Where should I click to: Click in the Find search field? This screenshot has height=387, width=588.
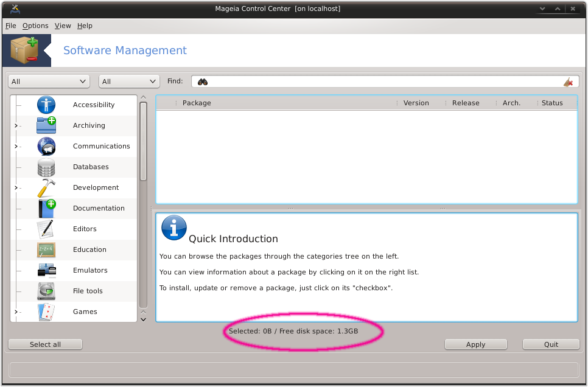coord(385,82)
